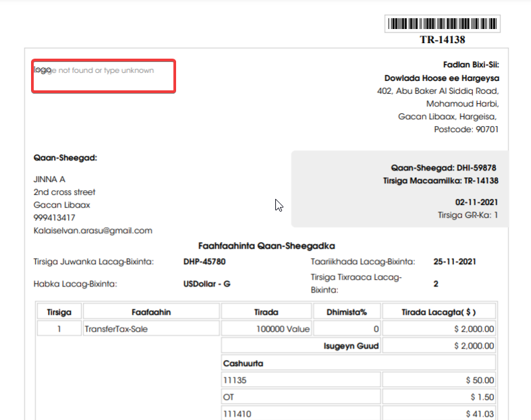531x420 pixels.
Task: Select address line '402, Abu Baker Al Siddiq Road,'
Action: (x=438, y=91)
